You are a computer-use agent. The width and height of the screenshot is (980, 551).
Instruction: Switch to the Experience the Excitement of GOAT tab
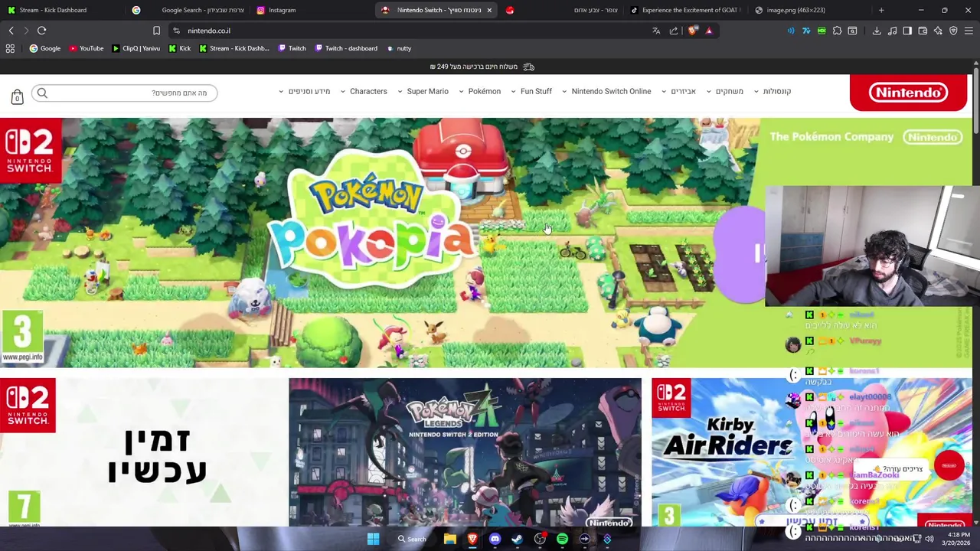pos(685,10)
